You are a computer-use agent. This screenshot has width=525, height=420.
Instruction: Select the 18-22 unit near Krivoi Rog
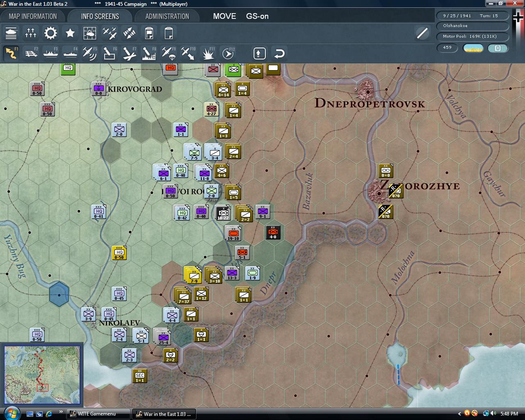pyautogui.click(x=223, y=213)
